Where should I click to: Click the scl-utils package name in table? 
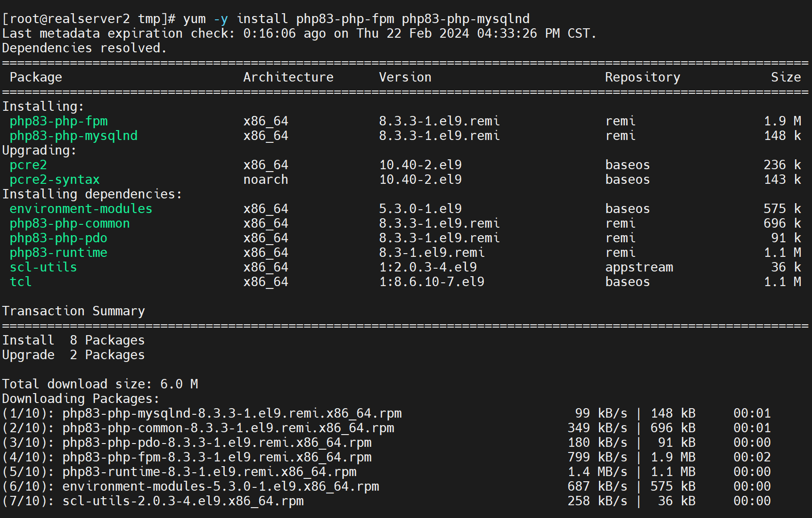(x=43, y=267)
